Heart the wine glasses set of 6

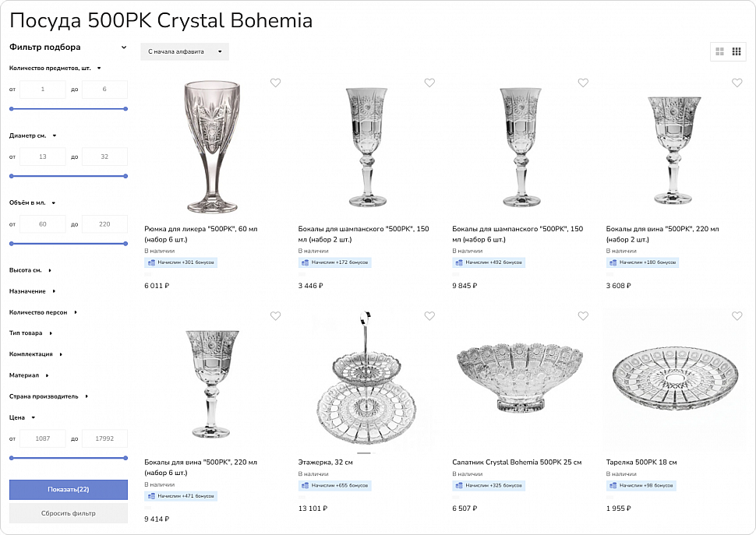tap(275, 315)
